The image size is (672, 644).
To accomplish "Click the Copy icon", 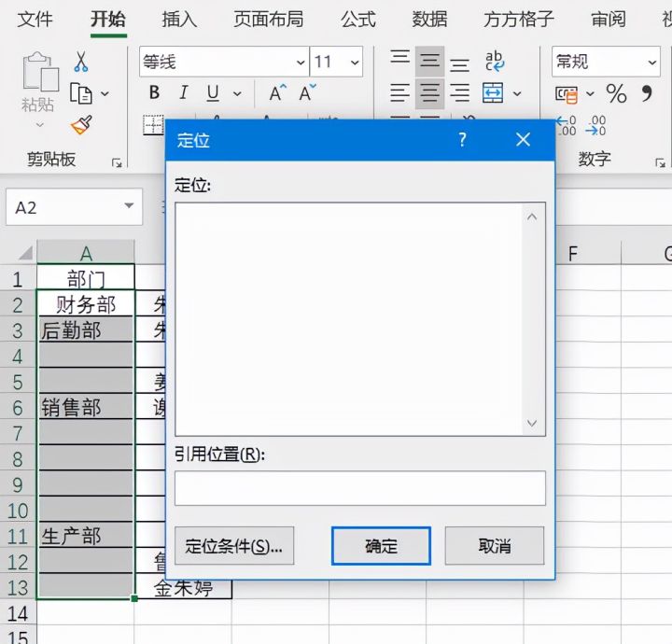I will tap(80, 93).
